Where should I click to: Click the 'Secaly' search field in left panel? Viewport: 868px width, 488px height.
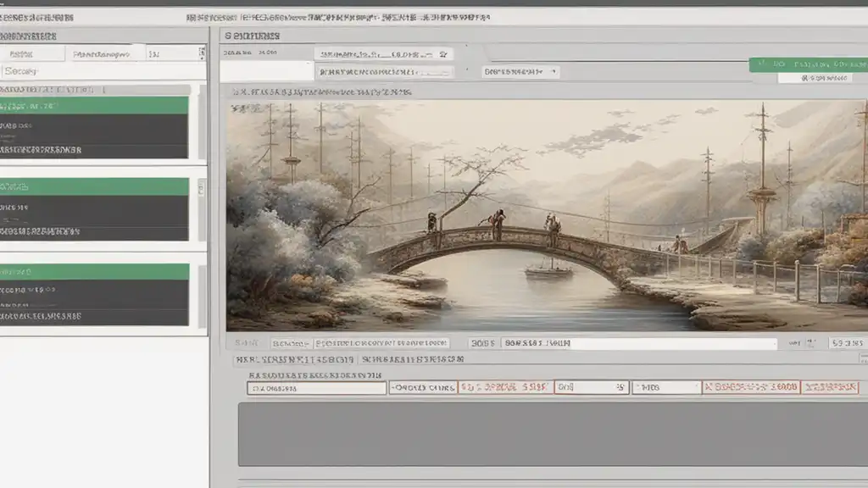point(102,72)
